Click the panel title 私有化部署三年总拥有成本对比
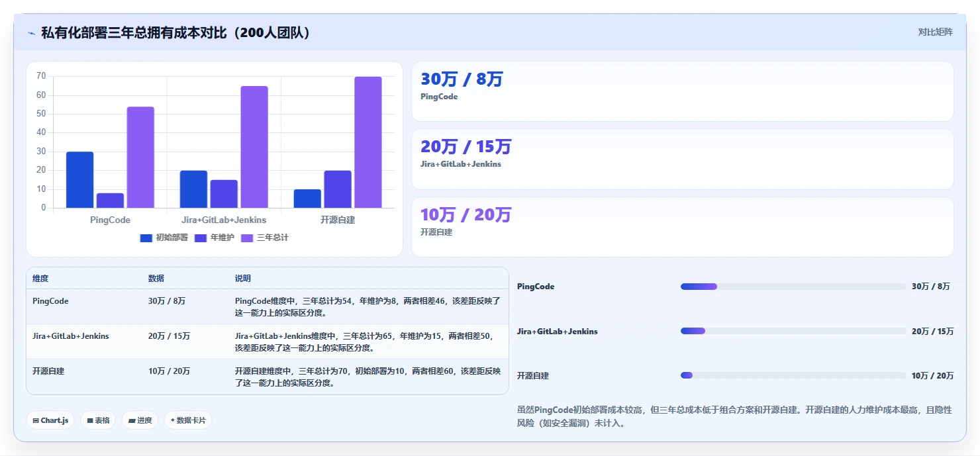Image resolution: width=980 pixels, height=456 pixels. (175, 32)
